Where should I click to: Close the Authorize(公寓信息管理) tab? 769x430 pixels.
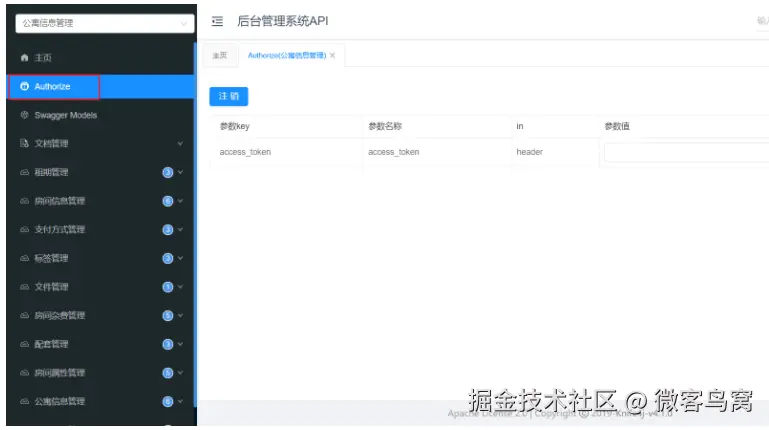coord(333,55)
